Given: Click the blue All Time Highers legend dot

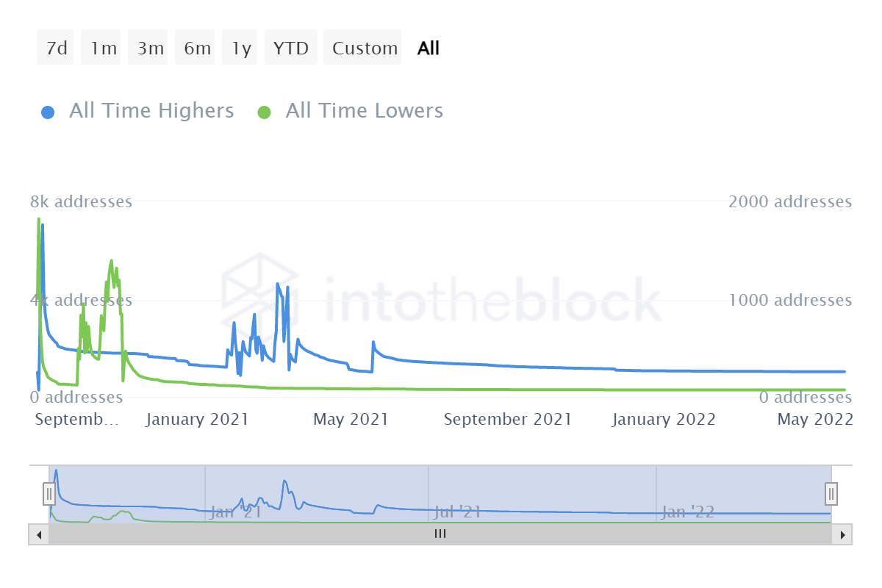Looking at the screenshot, I should [49, 112].
